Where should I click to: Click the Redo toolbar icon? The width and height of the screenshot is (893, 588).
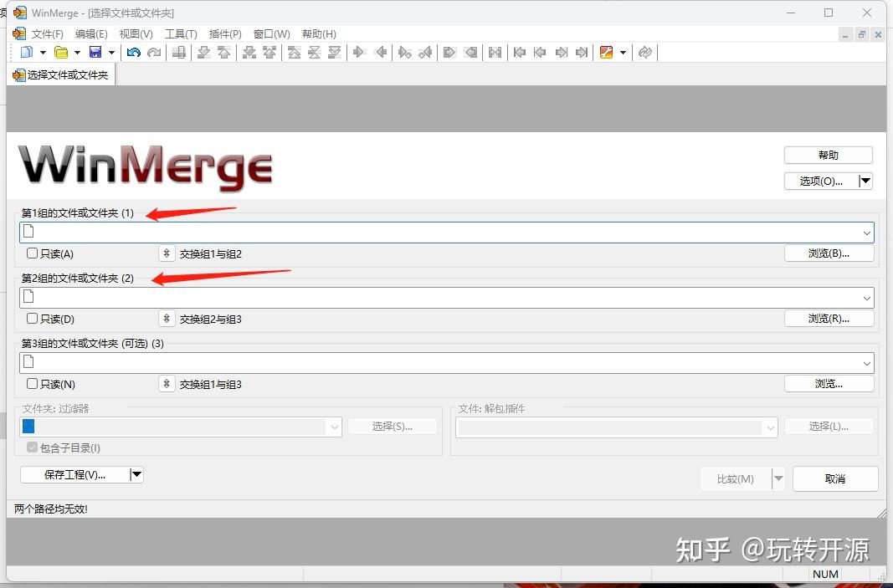pyautogui.click(x=154, y=53)
